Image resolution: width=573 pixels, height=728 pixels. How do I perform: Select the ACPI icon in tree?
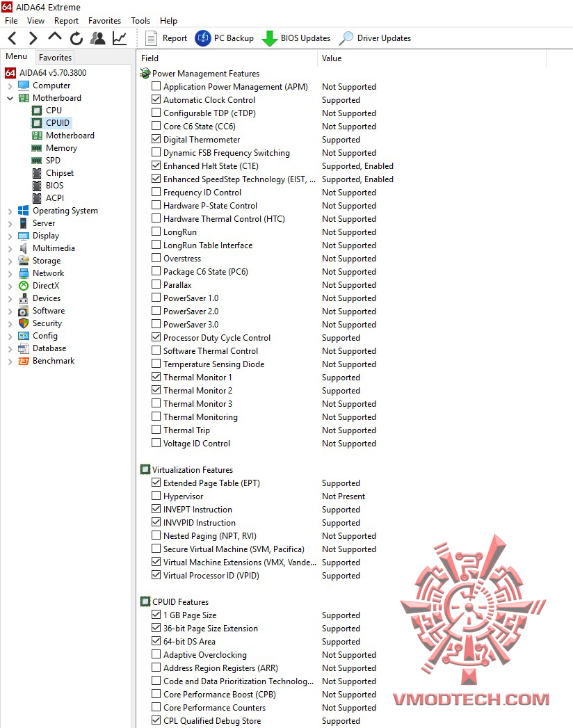[37, 198]
